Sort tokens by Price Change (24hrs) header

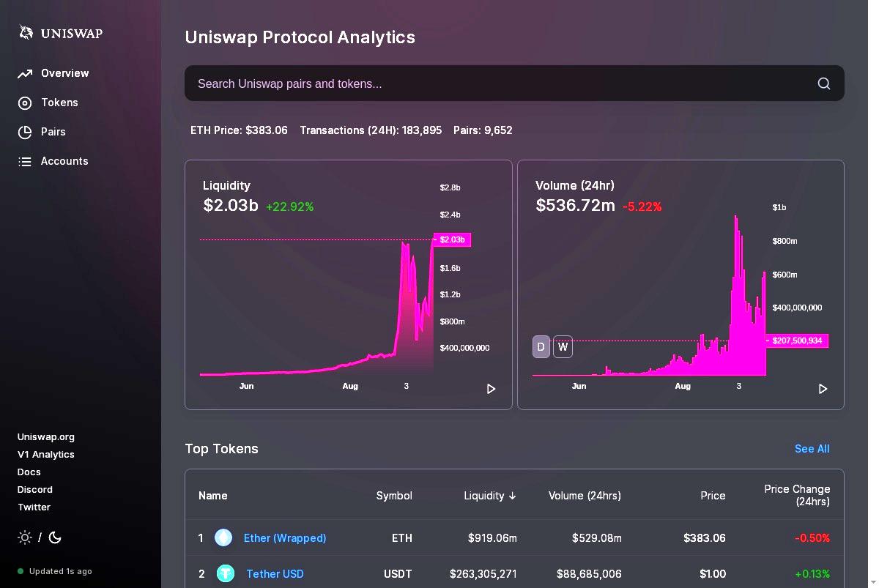point(797,495)
